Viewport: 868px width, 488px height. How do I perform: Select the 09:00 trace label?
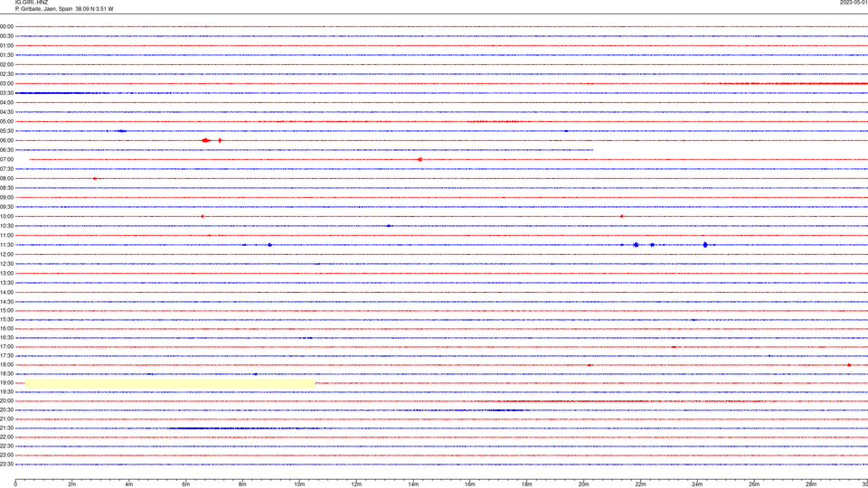[x=6, y=198]
